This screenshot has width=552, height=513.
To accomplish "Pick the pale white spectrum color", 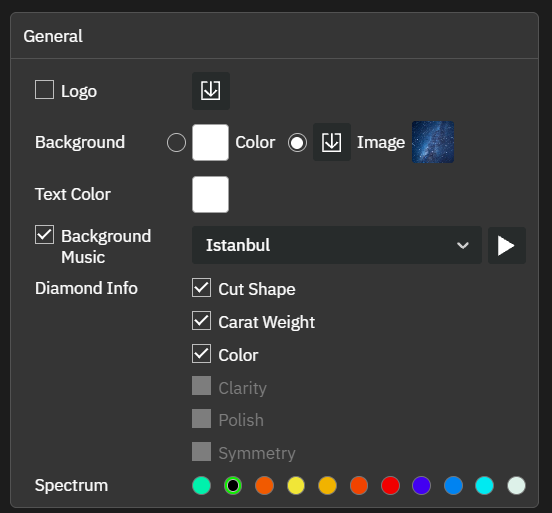I will pos(516,486).
